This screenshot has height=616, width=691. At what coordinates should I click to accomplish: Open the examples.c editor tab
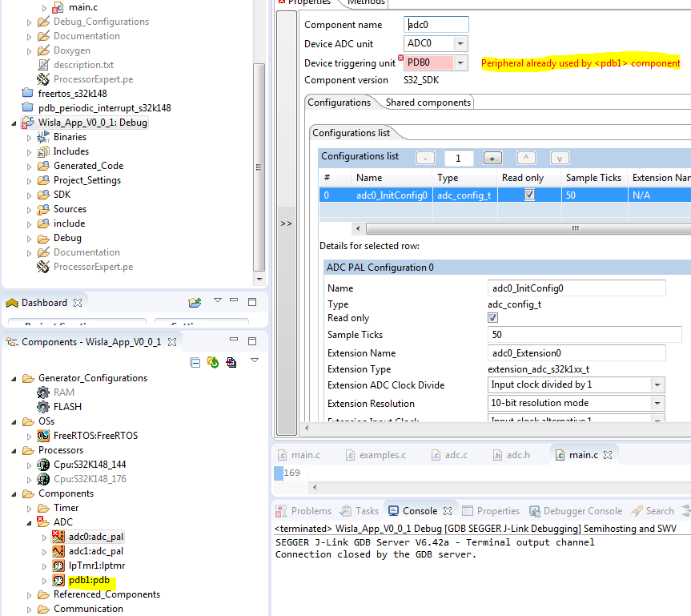tap(376, 455)
